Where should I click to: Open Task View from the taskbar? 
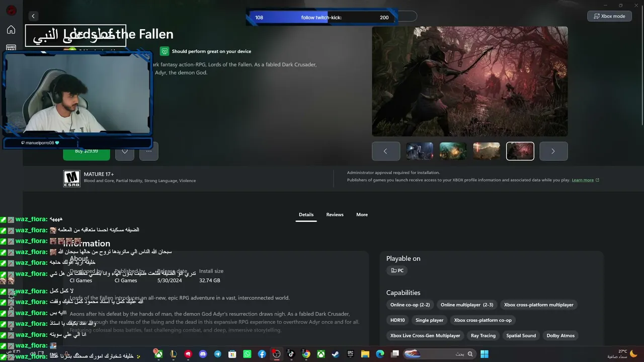(395, 354)
